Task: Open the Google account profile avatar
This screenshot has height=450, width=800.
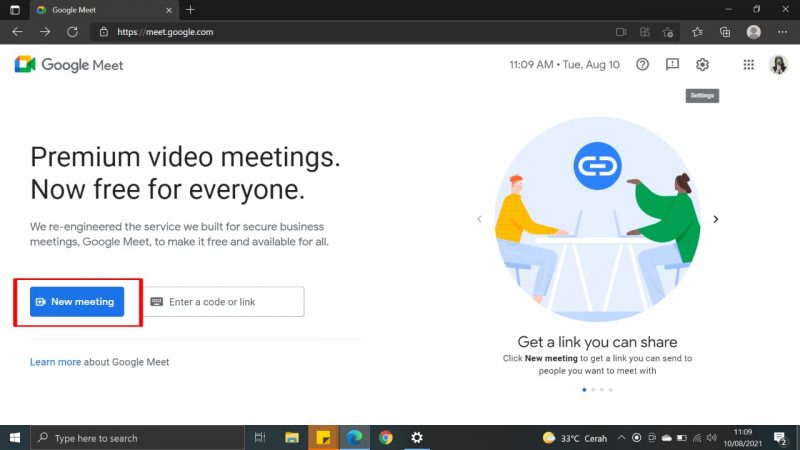Action: coord(779,64)
